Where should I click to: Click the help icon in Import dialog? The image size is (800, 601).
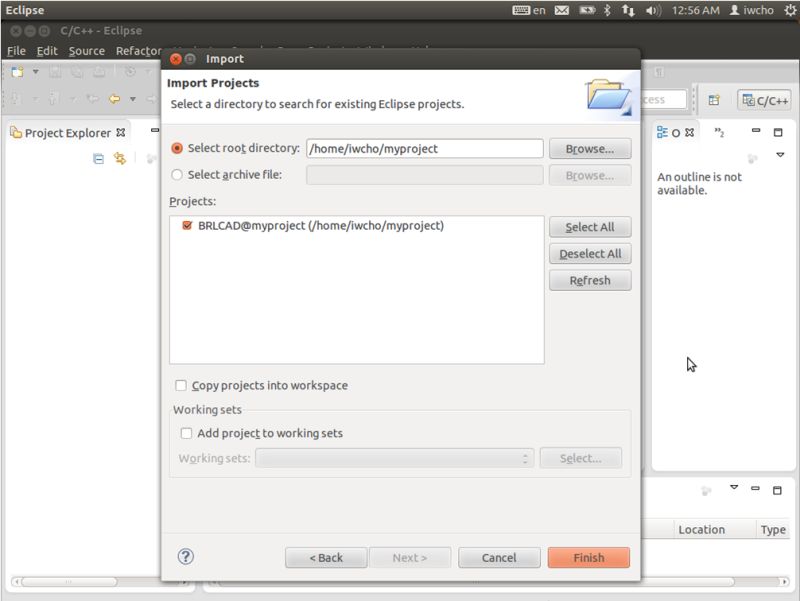pyautogui.click(x=186, y=557)
